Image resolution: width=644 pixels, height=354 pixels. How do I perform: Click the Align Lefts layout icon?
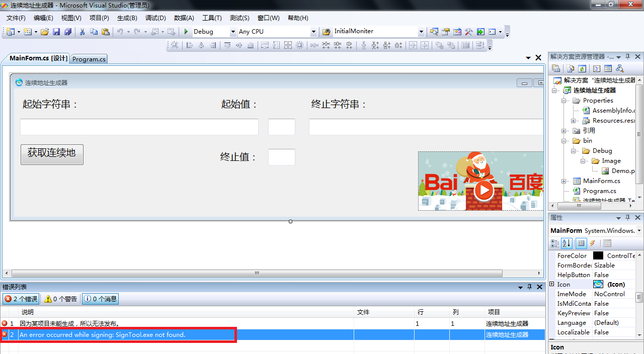click(190, 45)
